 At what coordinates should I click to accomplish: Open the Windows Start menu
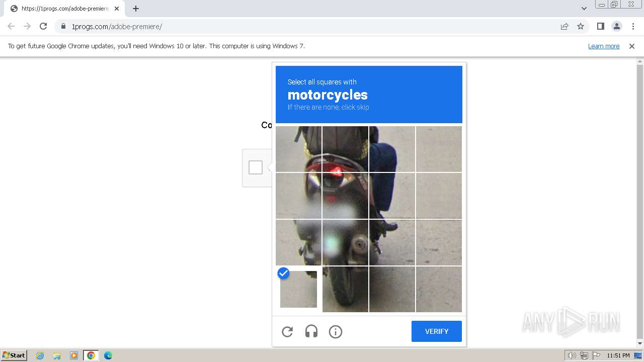point(14,355)
